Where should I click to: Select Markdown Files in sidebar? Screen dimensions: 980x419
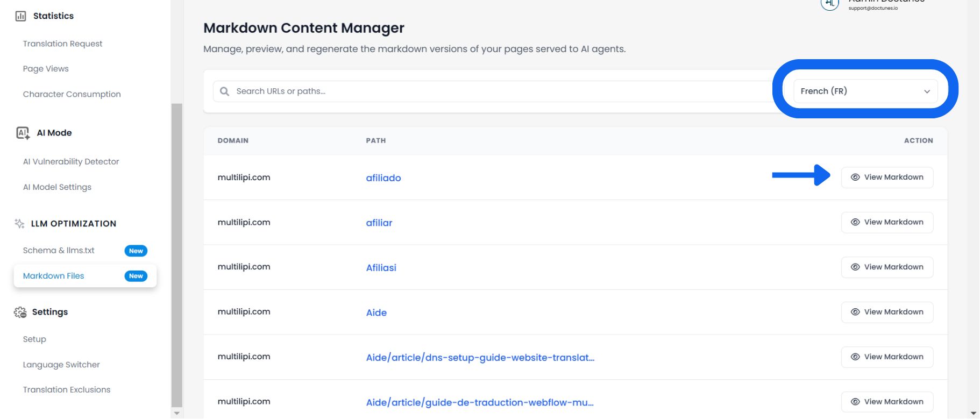point(85,276)
